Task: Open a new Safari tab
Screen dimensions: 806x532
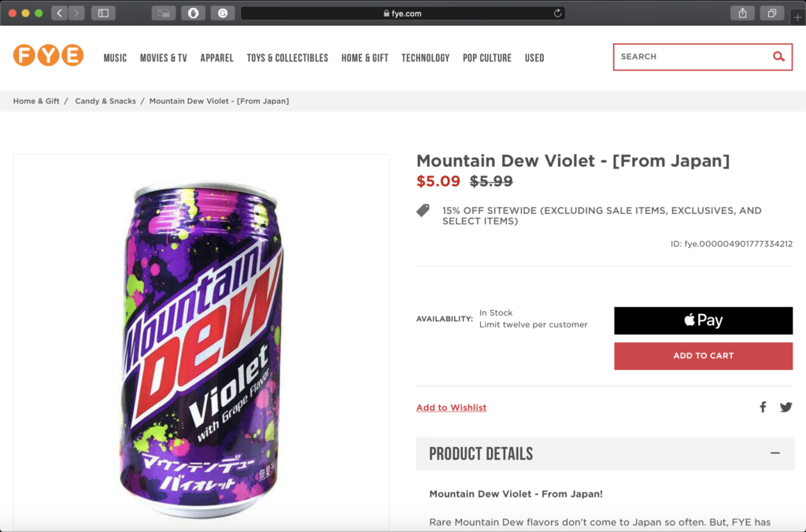Action: pyautogui.click(x=798, y=17)
